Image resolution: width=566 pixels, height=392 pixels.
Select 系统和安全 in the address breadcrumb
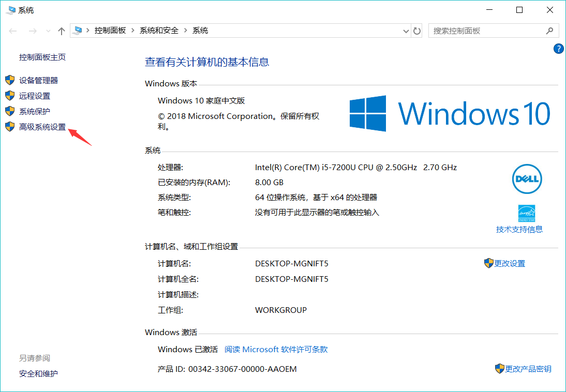159,31
